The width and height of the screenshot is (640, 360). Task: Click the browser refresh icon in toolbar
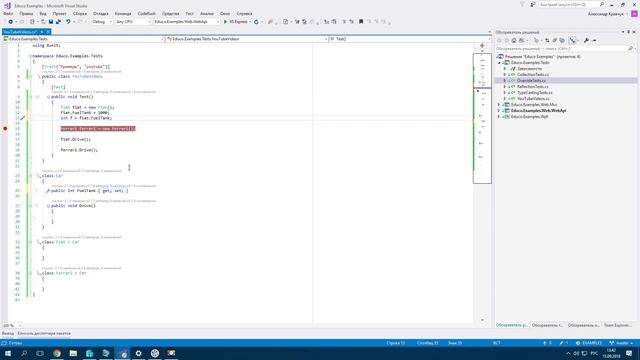tap(256, 22)
